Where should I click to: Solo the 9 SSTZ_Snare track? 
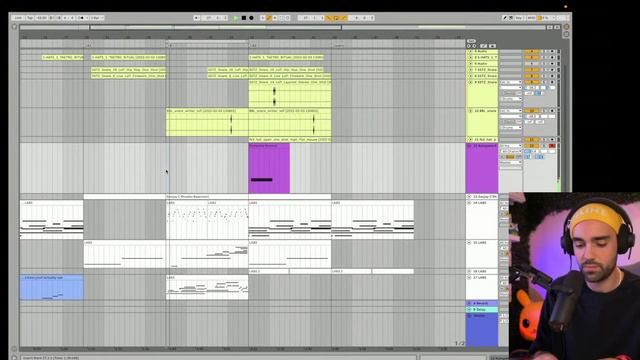544,82
